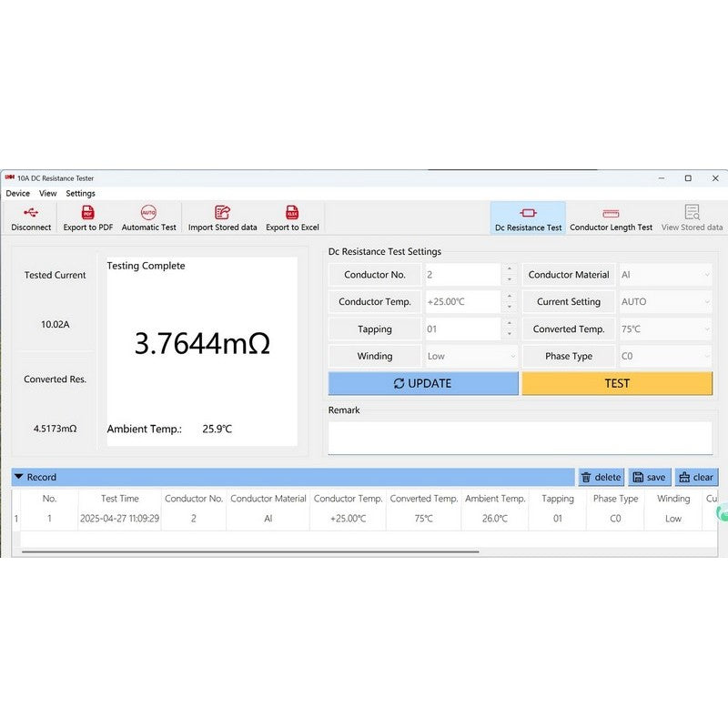Click the Disconnect USB icon

coord(31,213)
